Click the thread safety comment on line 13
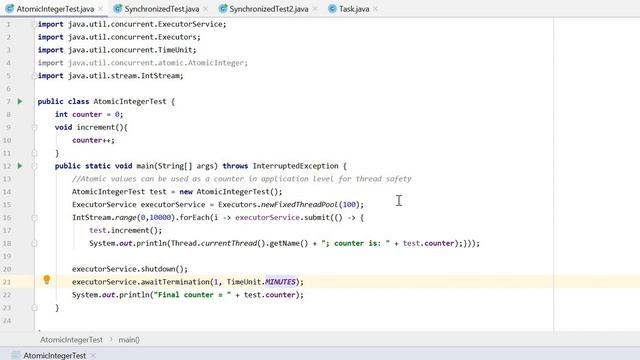 pos(242,179)
